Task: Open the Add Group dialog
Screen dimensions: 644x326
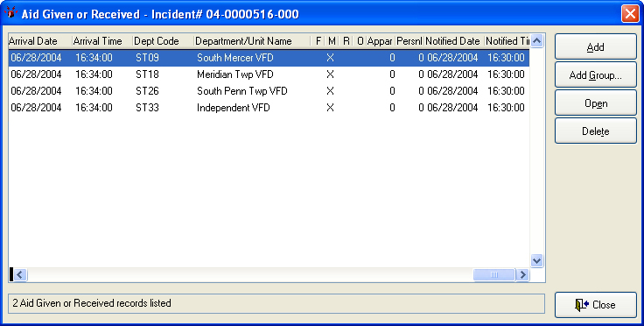Action: [x=596, y=74]
